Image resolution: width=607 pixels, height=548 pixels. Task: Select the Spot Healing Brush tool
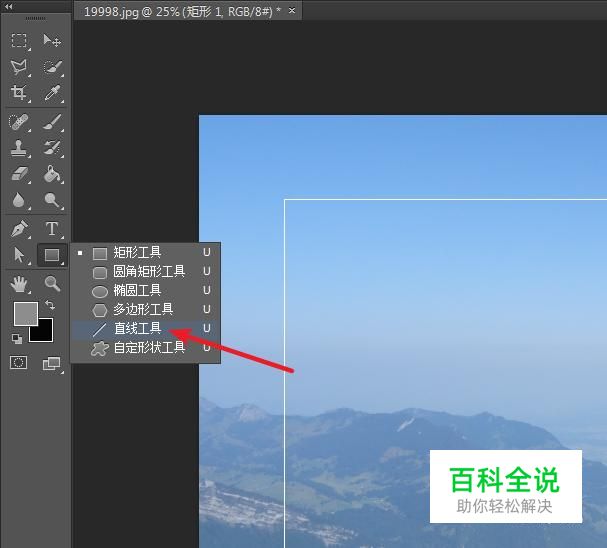[x=19, y=122]
